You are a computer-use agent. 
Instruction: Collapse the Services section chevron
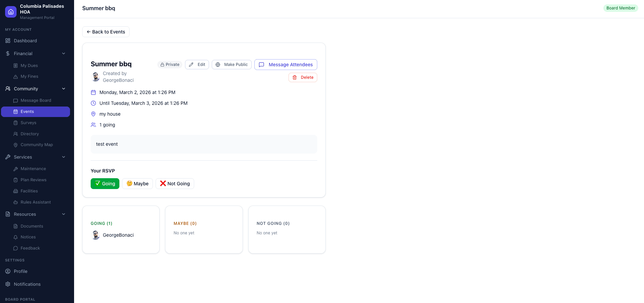[x=64, y=157]
